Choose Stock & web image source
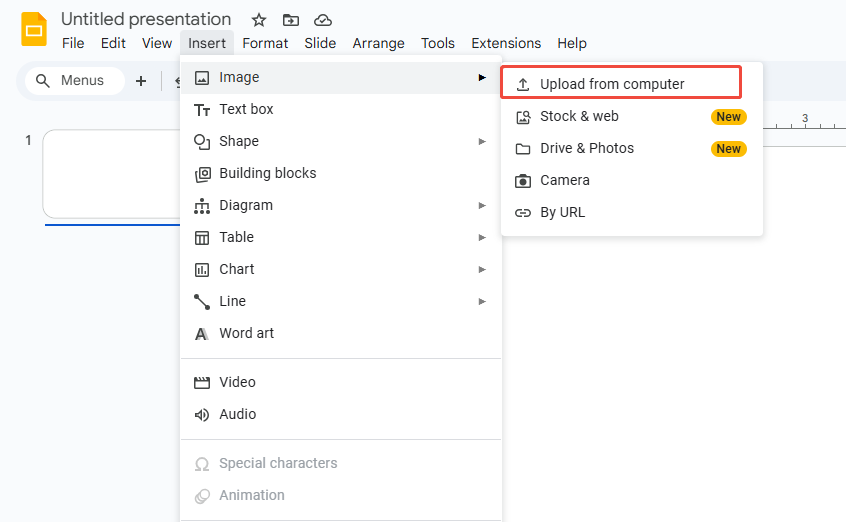The height and width of the screenshot is (522, 846). (x=579, y=116)
